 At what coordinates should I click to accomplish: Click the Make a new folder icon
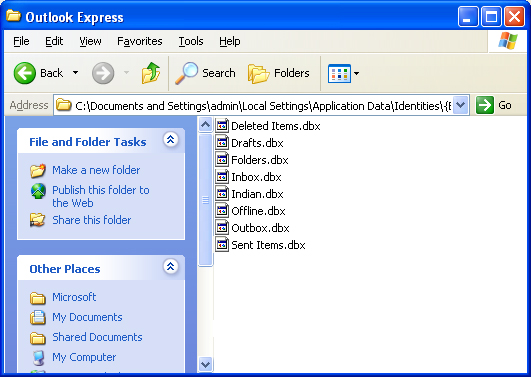(38, 170)
